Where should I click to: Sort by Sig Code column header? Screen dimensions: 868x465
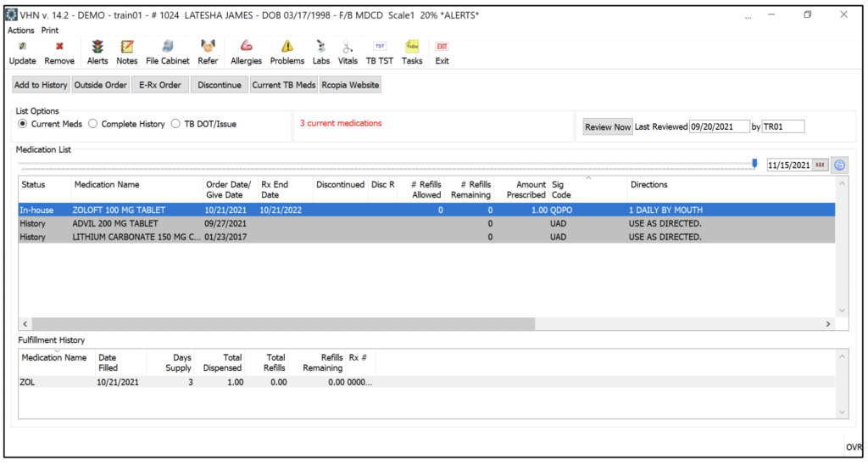588,189
